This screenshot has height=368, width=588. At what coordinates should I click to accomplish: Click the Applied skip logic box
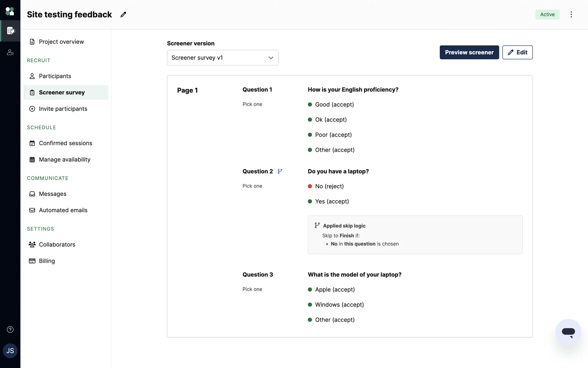(415, 235)
